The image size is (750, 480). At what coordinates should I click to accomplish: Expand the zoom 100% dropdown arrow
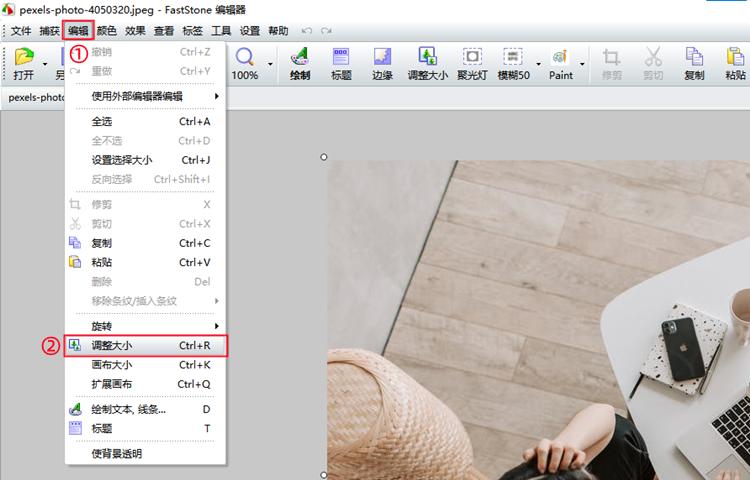coord(270,64)
